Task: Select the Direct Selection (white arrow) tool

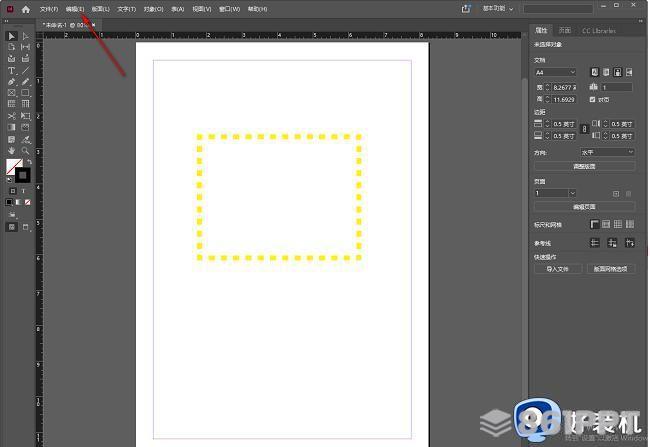Action: (26, 36)
